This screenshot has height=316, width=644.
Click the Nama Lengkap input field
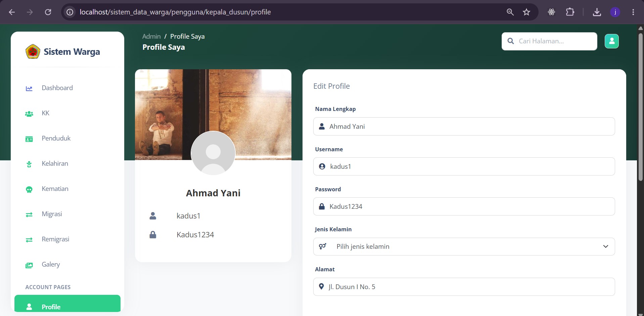pos(464,126)
